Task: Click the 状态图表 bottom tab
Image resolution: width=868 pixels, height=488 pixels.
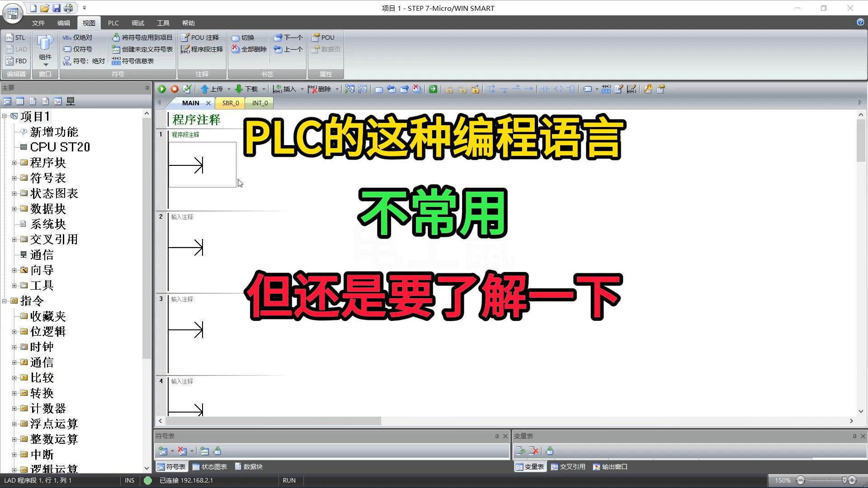Action: (x=210, y=467)
